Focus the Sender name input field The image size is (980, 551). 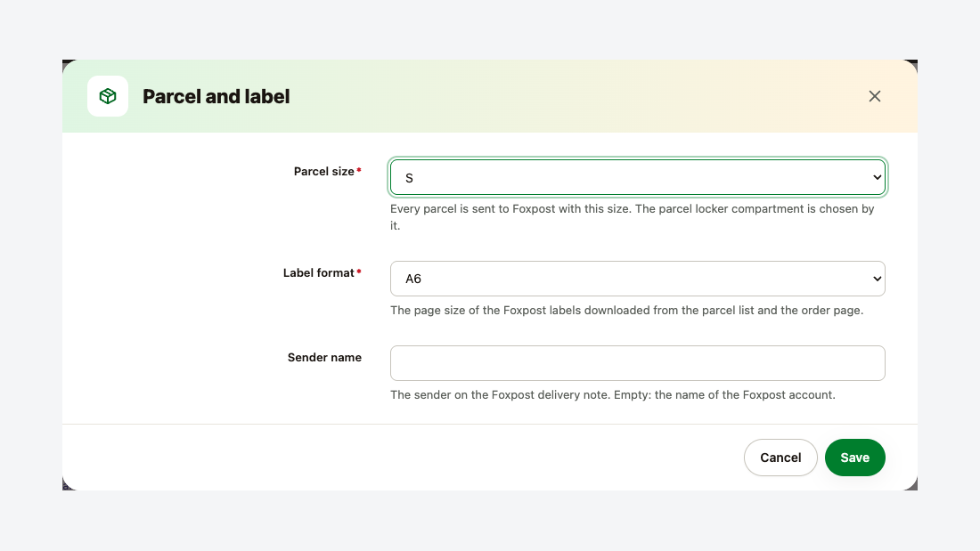[638, 363]
